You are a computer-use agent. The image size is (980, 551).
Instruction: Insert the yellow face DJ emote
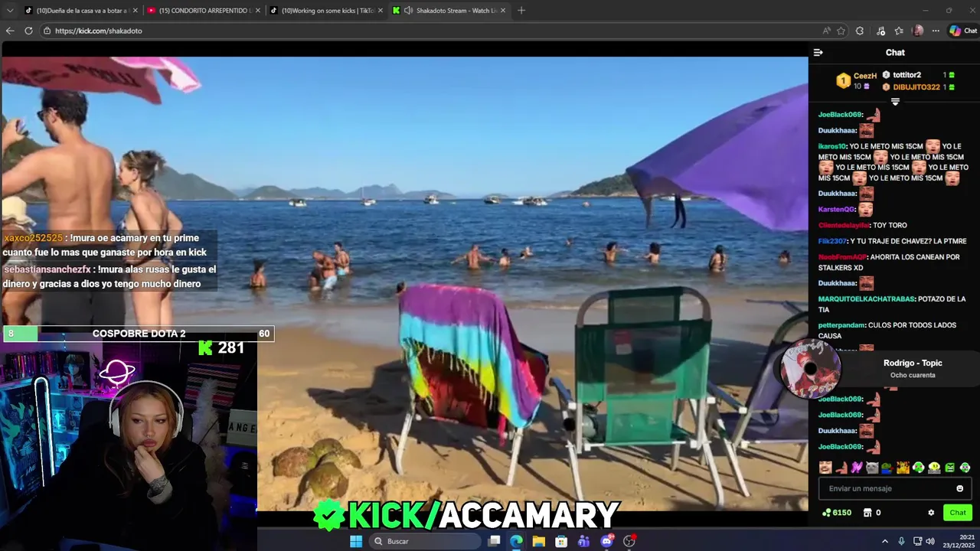934,468
